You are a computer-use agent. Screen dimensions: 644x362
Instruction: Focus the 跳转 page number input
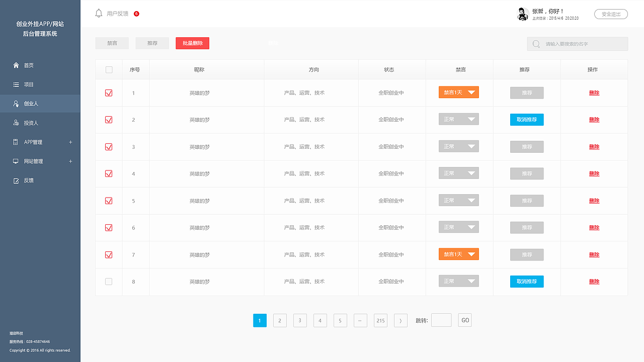pyautogui.click(x=441, y=320)
